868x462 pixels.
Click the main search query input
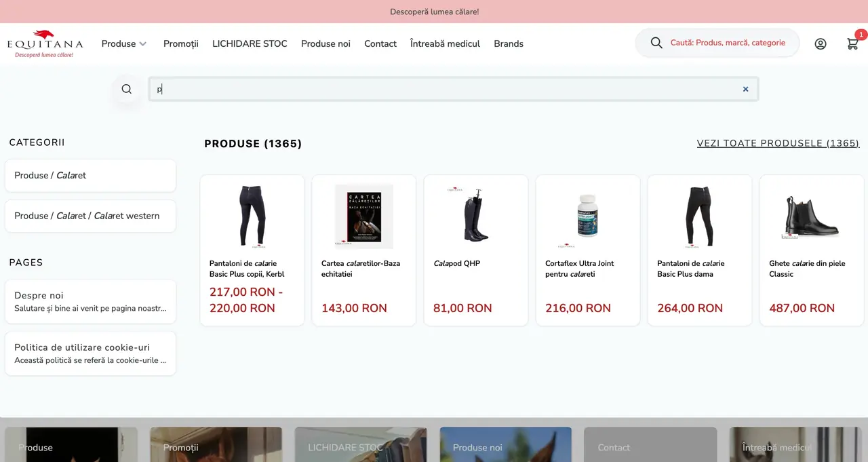tap(453, 89)
